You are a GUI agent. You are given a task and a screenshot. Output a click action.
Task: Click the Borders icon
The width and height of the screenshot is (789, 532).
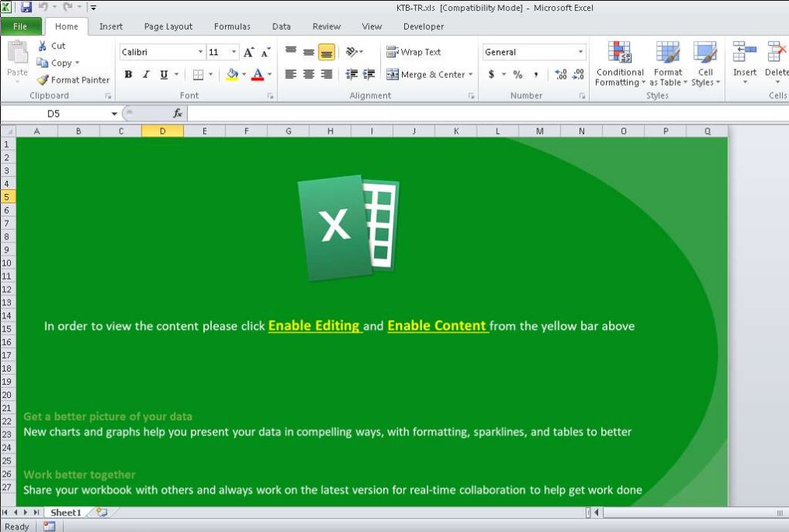pos(199,75)
